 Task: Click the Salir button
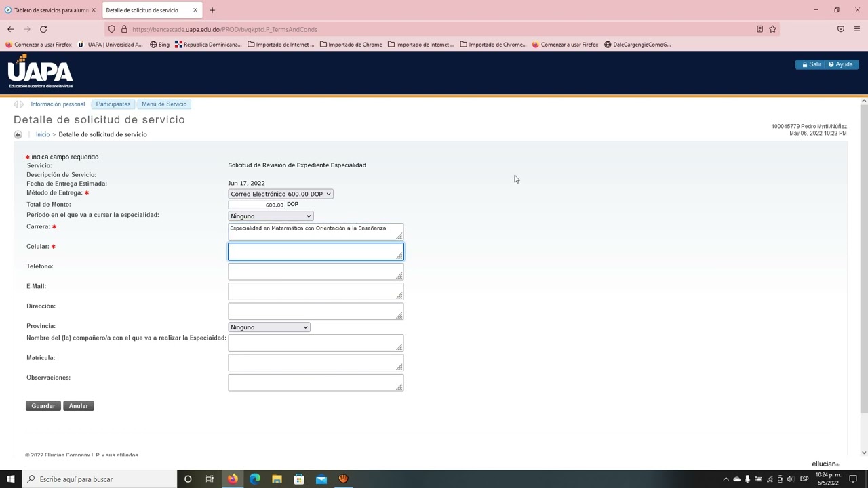click(811, 64)
